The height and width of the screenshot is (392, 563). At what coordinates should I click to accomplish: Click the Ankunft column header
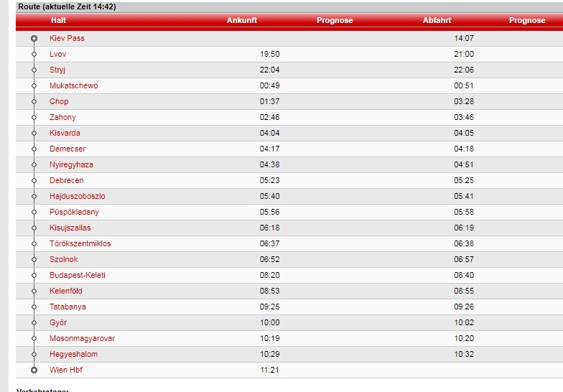[x=241, y=21]
